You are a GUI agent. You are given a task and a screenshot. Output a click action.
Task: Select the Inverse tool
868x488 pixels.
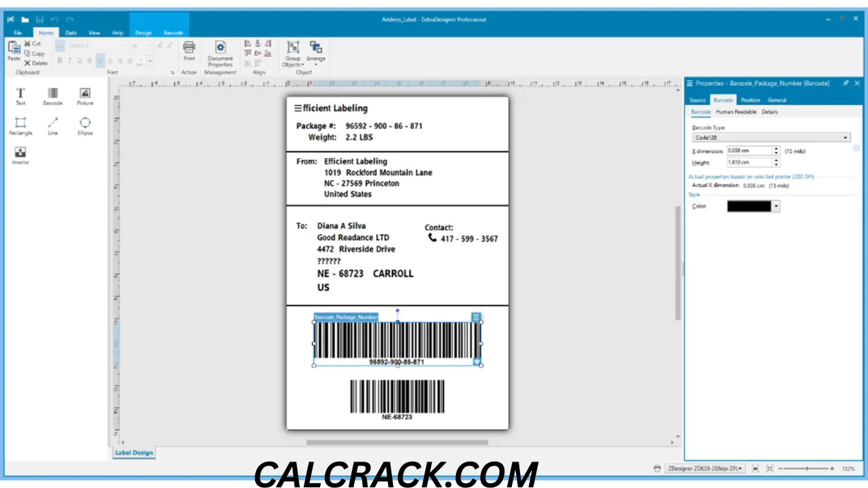20,156
